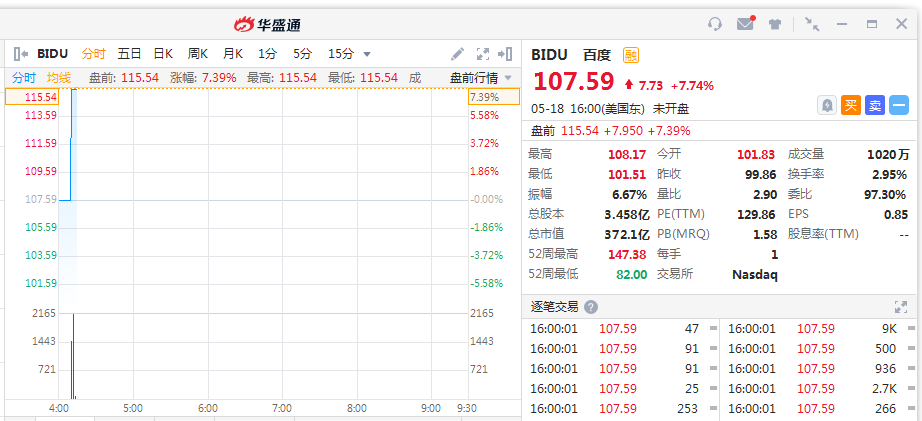The width and height of the screenshot is (922, 421).
Task: Click the orange 买 buy button
Action: (850, 105)
